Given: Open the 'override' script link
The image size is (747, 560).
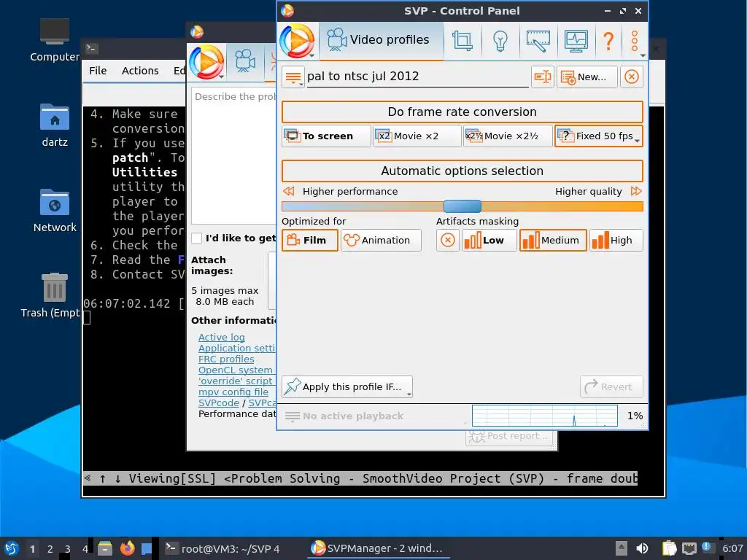Looking at the screenshot, I should coord(236,381).
